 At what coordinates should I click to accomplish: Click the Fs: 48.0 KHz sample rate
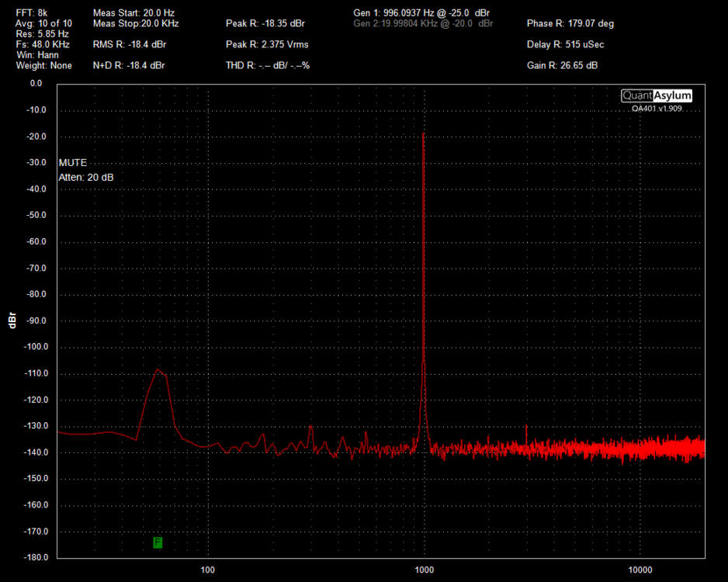(43, 45)
